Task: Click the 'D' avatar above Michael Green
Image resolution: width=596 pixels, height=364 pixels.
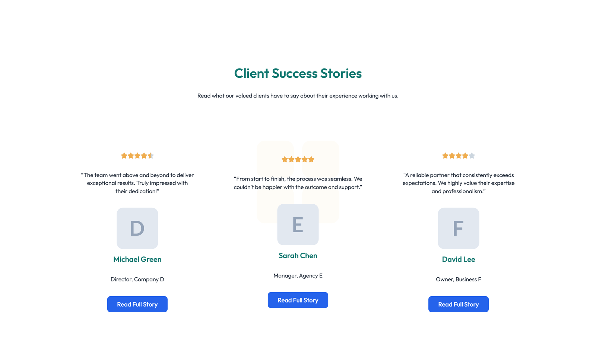Action: coord(137,228)
